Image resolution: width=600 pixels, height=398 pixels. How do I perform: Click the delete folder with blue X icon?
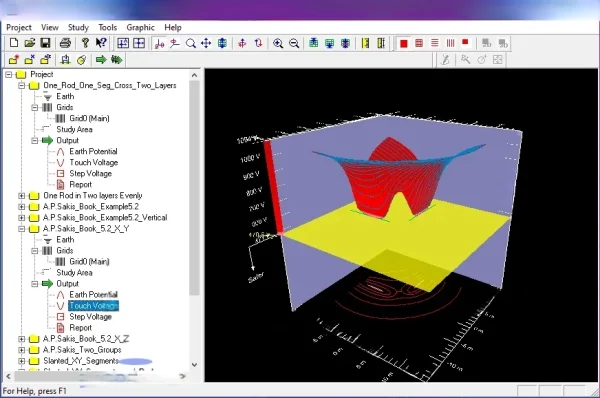click(30, 59)
